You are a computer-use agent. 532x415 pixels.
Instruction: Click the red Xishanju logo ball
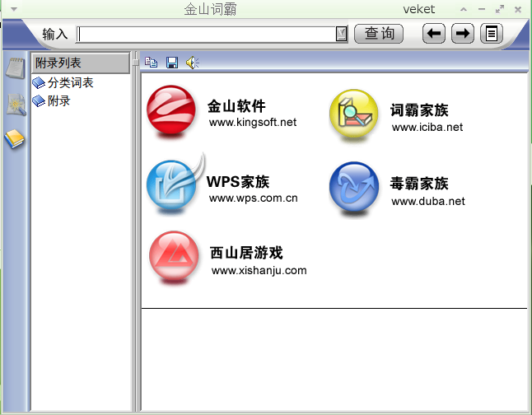(x=174, y=256)
